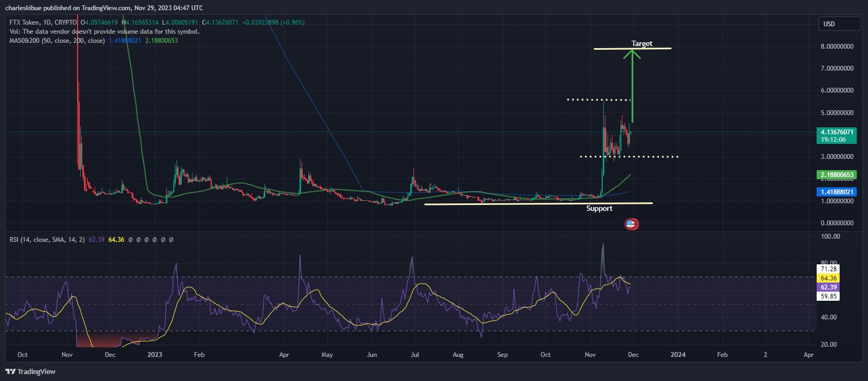The image size is (868, 381).
Task: Click the 2024 label on time axis
Action: click(678, 355)
